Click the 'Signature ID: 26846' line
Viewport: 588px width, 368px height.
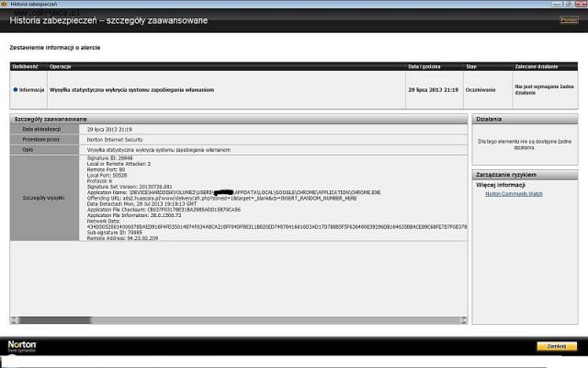(109, 158)
